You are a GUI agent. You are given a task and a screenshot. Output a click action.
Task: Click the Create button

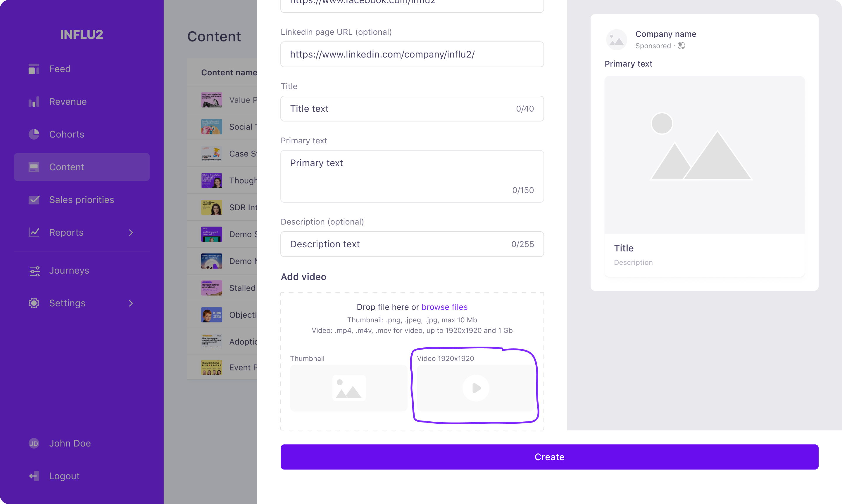click(x=549, y=457)
